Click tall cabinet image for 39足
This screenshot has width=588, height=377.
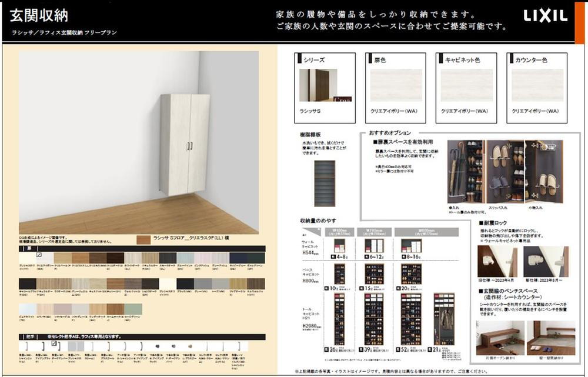pos(374,319)
